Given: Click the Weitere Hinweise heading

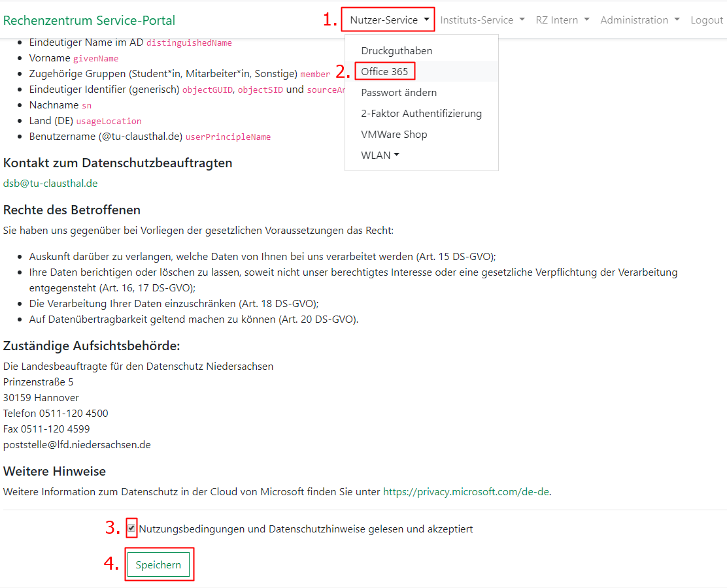Looking at the screenshot, I should [x=54, y=471].
